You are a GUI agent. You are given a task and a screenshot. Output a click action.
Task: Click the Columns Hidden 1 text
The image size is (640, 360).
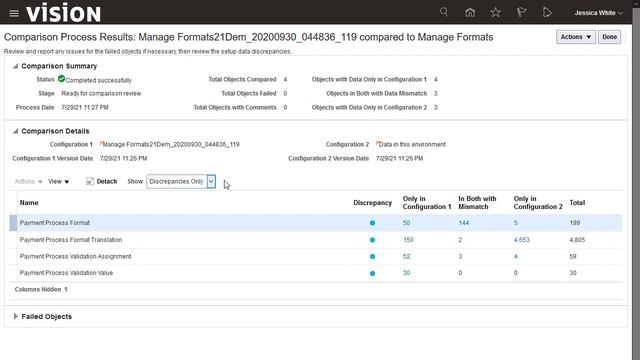tap(41, 289)
